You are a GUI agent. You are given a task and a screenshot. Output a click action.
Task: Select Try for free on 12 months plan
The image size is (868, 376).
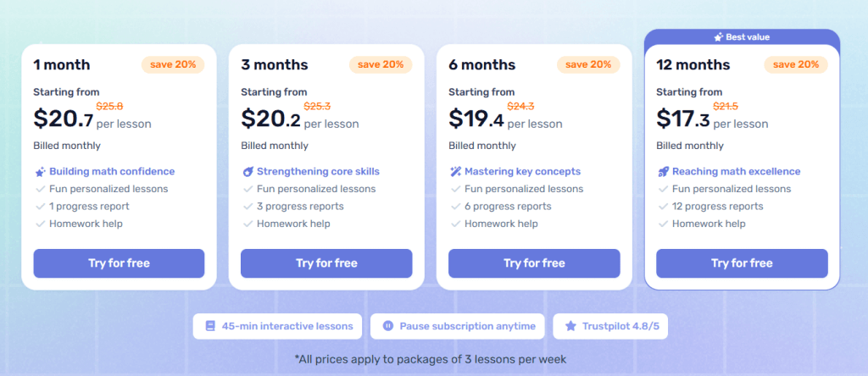(x=742, y=263)
